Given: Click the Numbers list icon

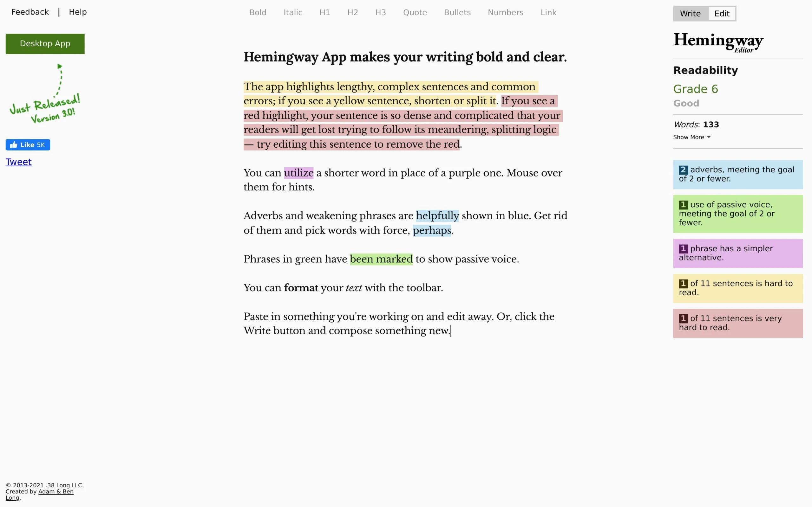Looking at the screenshot, I should (x=506, y=12).
